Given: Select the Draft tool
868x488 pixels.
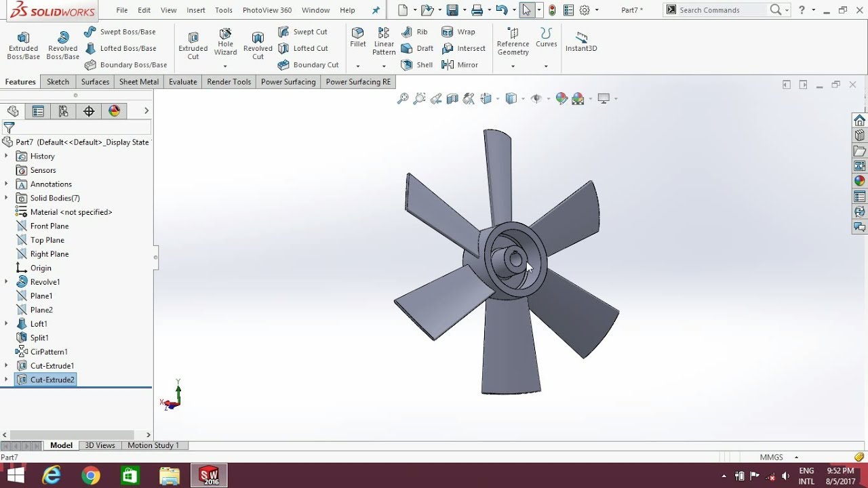Looking at the screenshot, I should click(417, 48).
